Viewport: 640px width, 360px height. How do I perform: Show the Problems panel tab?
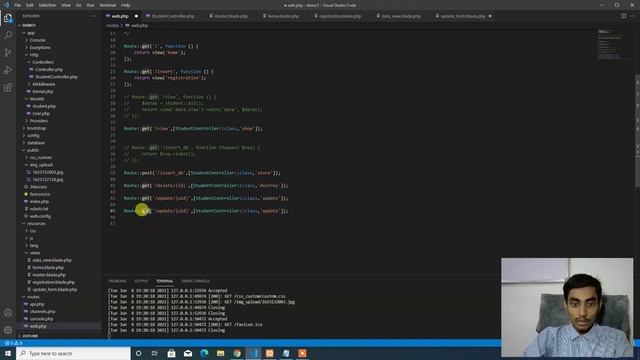pos(118,281)
